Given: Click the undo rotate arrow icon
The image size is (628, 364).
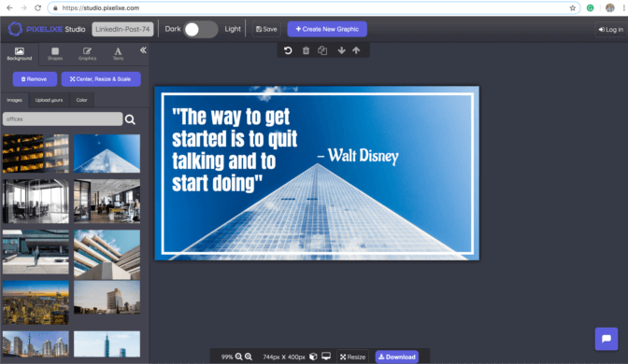Looking at the screenshot, I should [x=288, y=50].
